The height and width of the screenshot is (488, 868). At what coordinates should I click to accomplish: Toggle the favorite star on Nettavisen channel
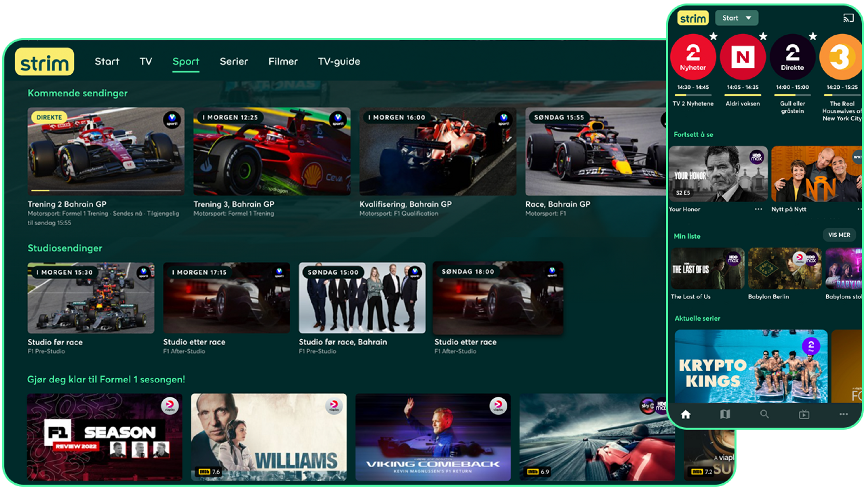coord(763,36)
